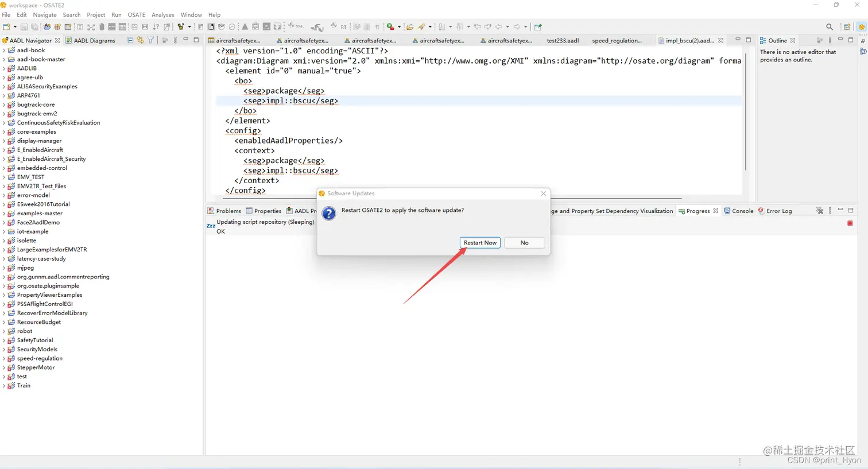
Task: Switch to the AADL Diagrams tab
Action: coord(90,40)
